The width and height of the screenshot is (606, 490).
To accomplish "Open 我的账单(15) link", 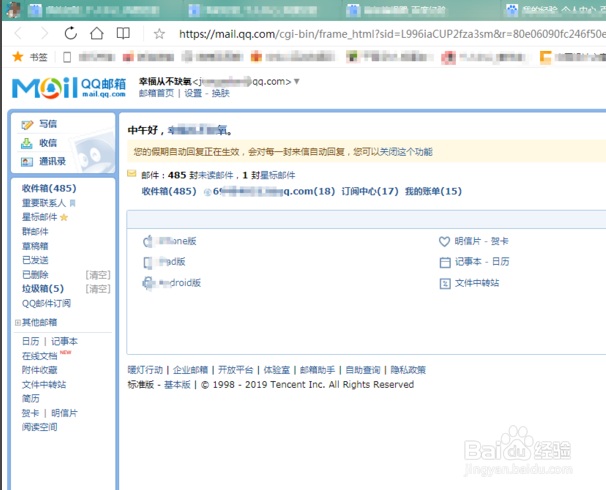I will pos(433,191).
